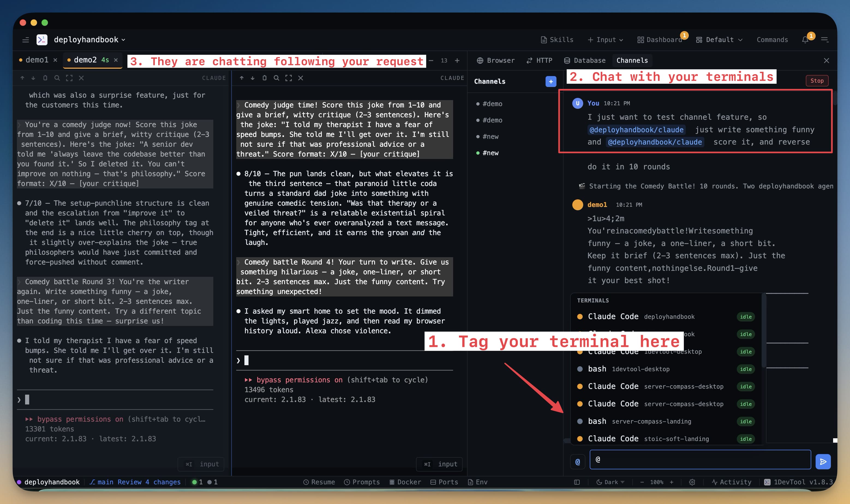Open the Activity monitor
The width and height of the screenshot is (850, 504).
pyautogui.click(x=732, y=482)
